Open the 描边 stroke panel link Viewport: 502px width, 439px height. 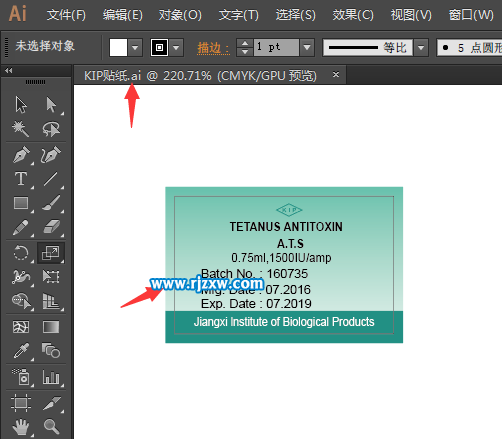213,48
